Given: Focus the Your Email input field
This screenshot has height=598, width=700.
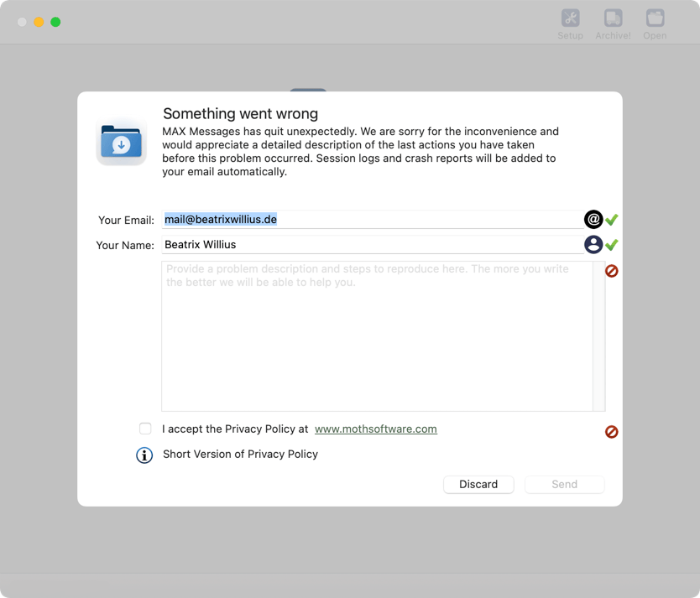Looking at the screenshot, I should pyautogui.click(x=373, y=220).
